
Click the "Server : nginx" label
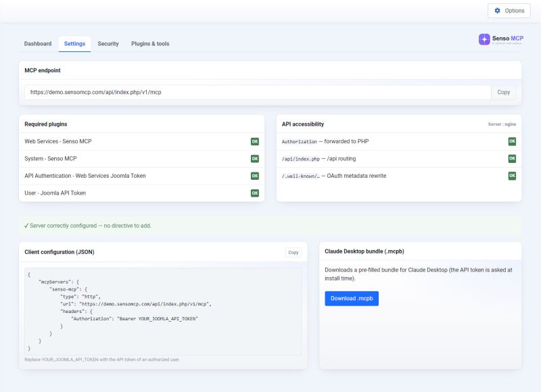coord(502,124)
